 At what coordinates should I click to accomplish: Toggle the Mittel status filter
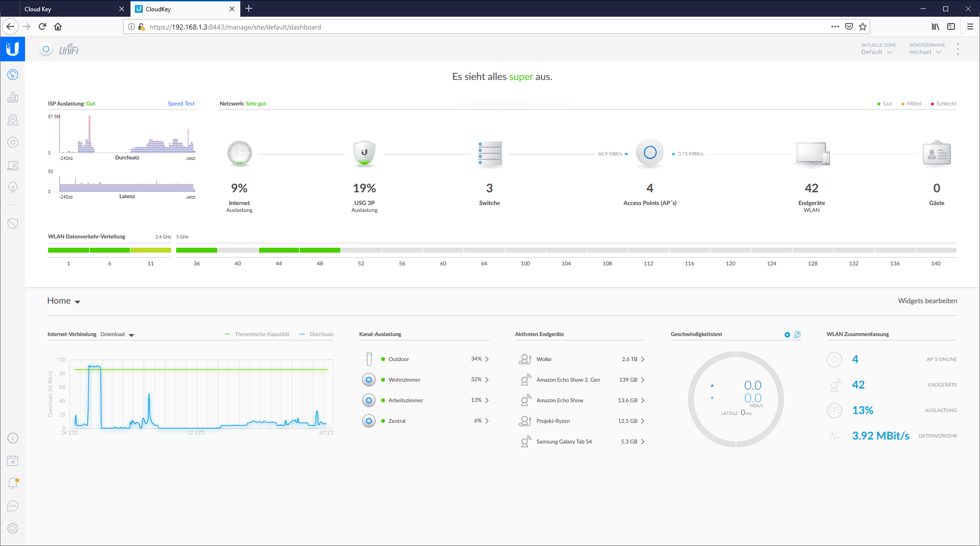tap(911, 104)
